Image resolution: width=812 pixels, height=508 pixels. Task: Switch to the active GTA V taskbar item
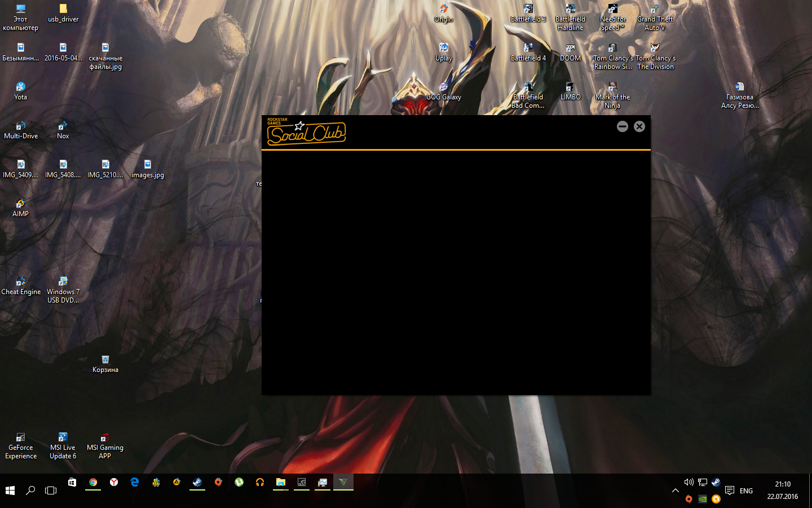coord(343,482)
